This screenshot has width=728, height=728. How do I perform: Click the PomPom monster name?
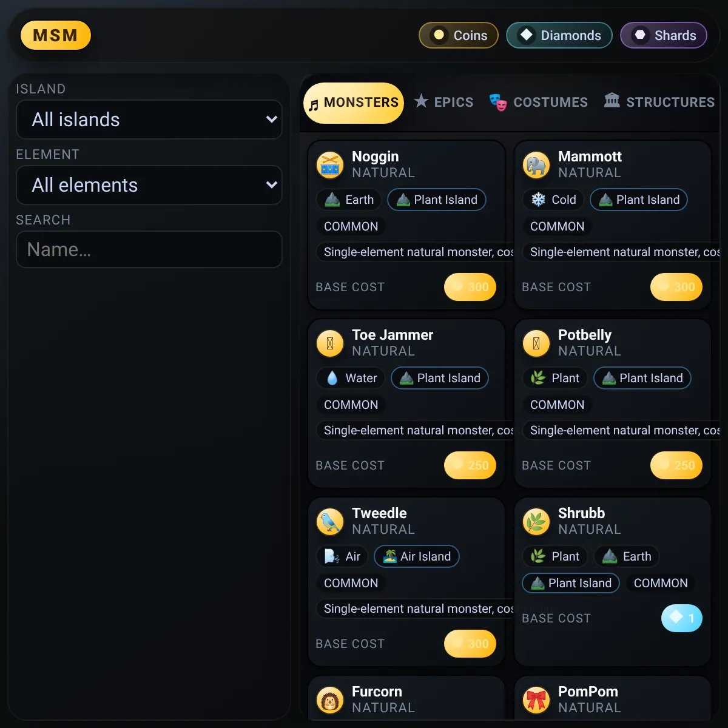[588, 692]
